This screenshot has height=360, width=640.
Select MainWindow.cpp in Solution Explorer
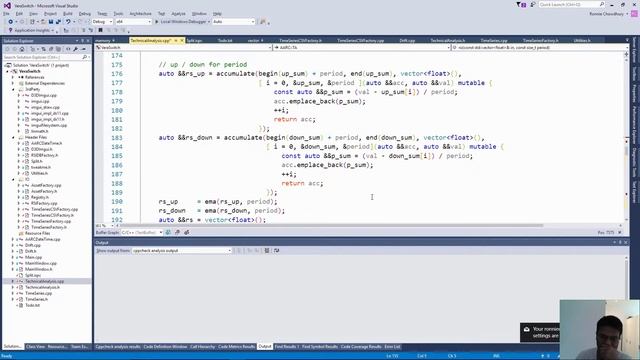click(40, 263)
